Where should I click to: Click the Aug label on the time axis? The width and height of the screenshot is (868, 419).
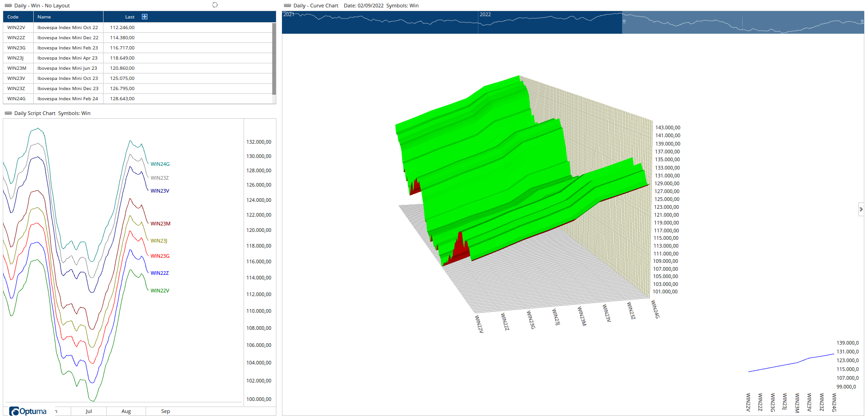coord(126,411)
